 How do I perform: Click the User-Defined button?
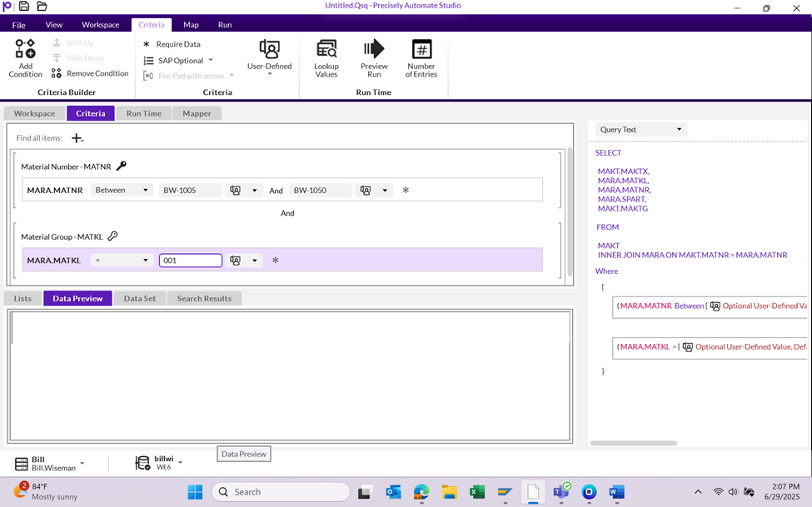point(269,55)
